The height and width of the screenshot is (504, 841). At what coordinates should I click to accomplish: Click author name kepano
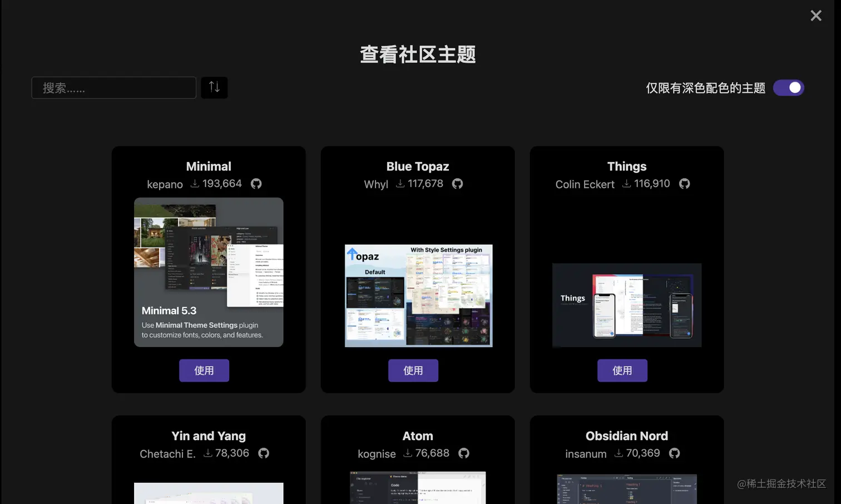tap(165, 184)
